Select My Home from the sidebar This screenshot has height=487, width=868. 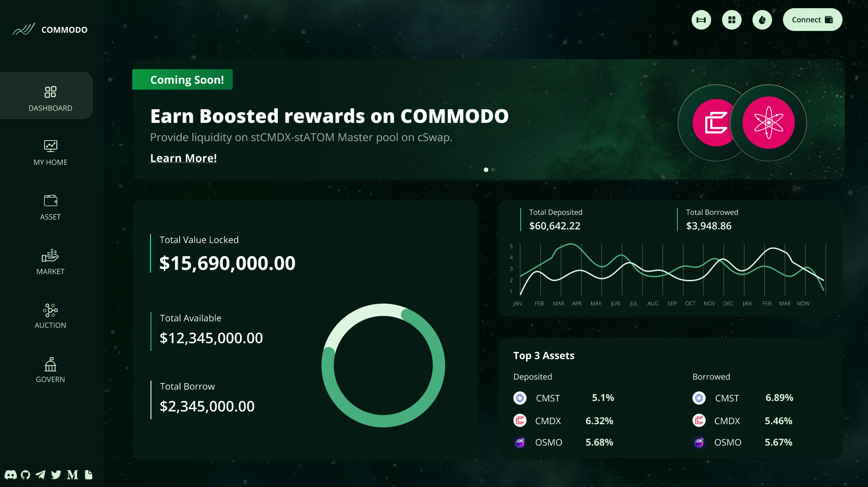pos(50,152)
